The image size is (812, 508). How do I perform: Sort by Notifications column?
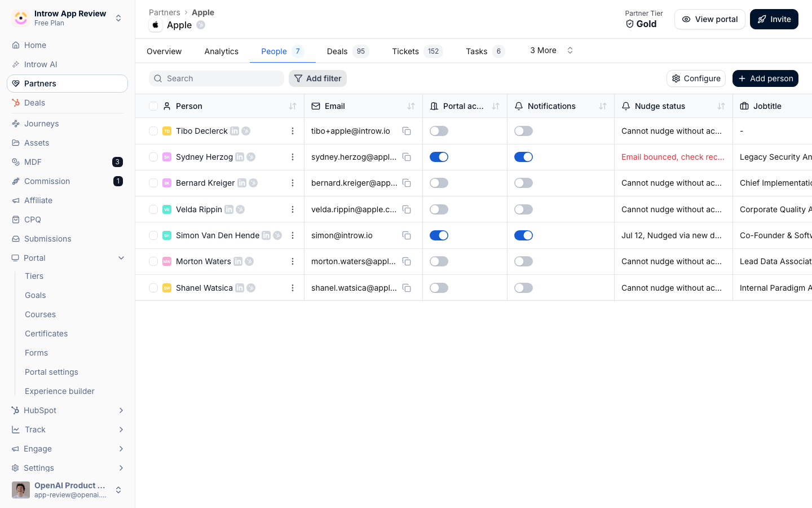(602, 106)
